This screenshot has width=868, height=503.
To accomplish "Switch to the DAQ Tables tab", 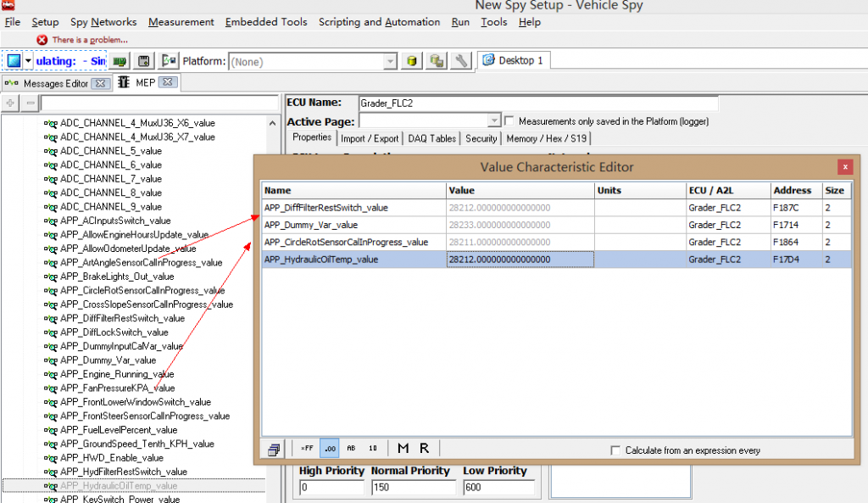I will [x=431, y=138].
